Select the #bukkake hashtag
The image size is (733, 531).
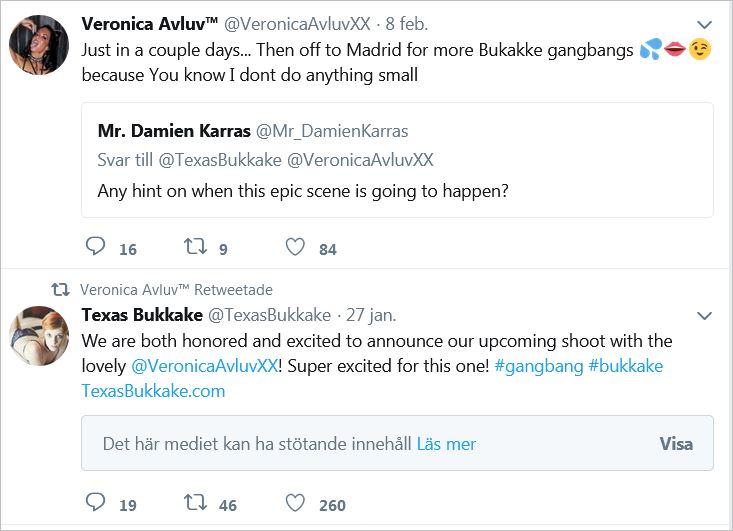pyautogui.click(x=625, y=366)
